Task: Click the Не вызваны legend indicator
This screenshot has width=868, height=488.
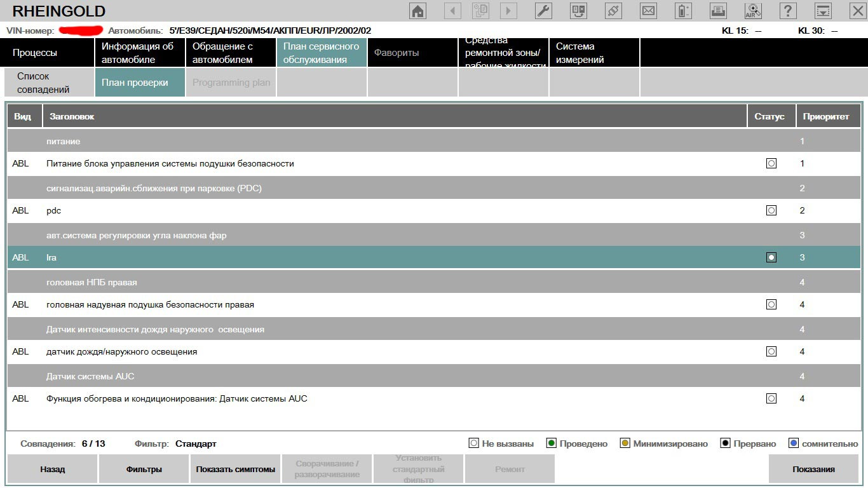Action: click(473, 444)
